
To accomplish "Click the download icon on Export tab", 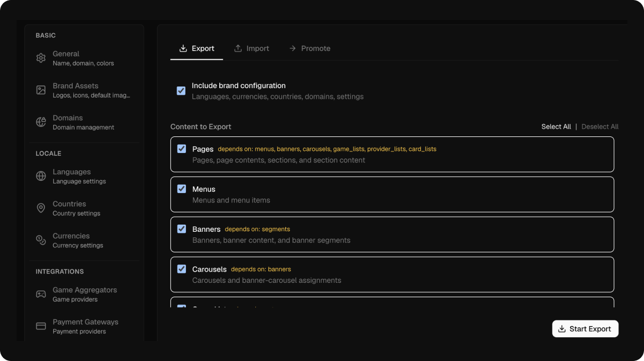I will click(x=183, y=48).
